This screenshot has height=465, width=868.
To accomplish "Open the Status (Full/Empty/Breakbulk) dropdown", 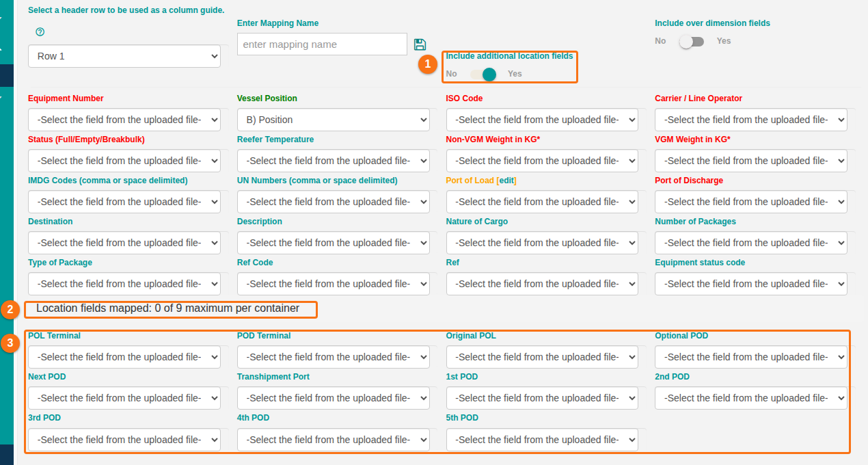I will 124,161.
